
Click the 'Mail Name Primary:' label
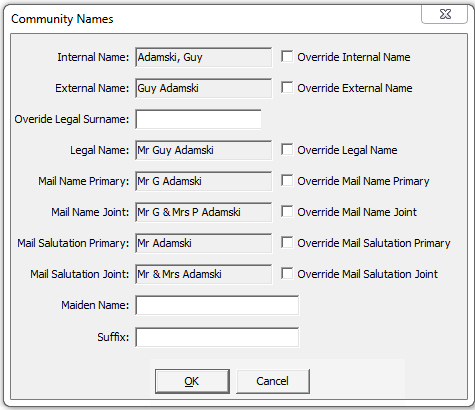point(84,181)
